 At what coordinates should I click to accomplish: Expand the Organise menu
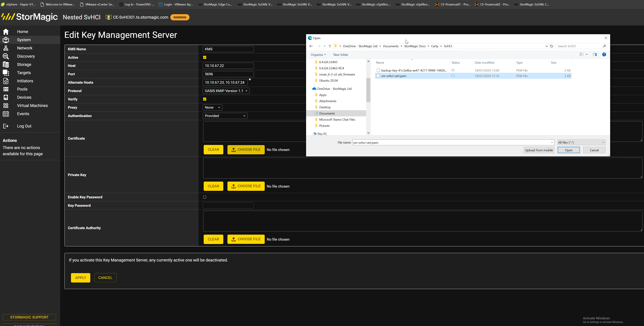[318, 55]
